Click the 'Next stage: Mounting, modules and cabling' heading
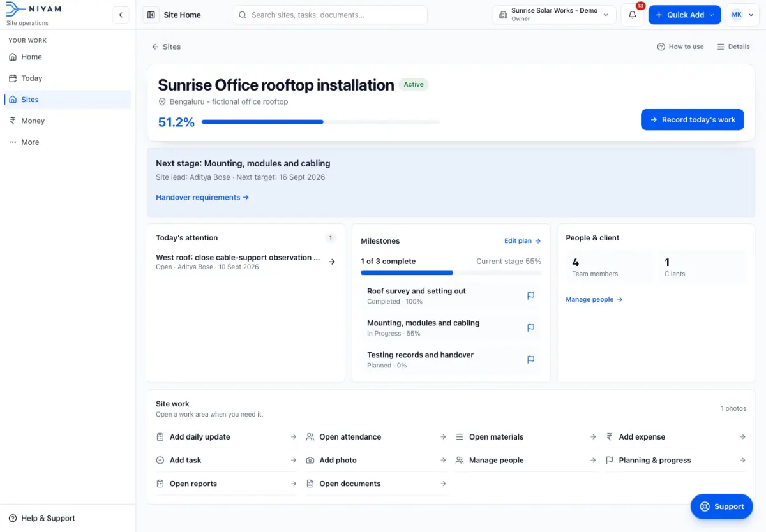The image size is (766, 532). (x=243, y=163)
